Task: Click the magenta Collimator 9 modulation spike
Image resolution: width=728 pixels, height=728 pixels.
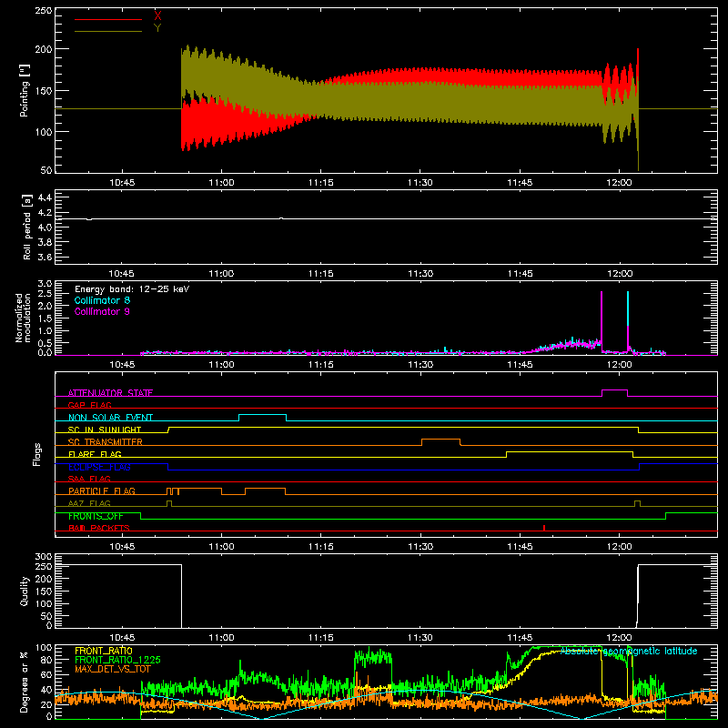Action: [x=602, y=318]
